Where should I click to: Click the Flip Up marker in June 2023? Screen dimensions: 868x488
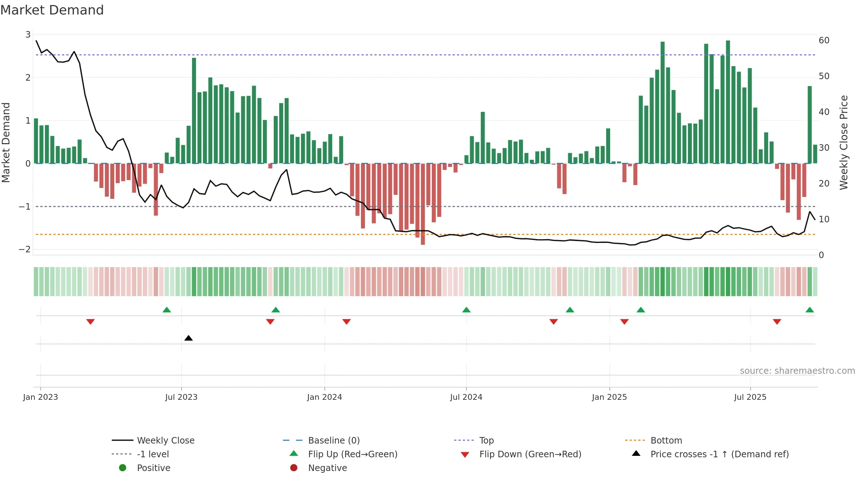[x=167, y=310]
